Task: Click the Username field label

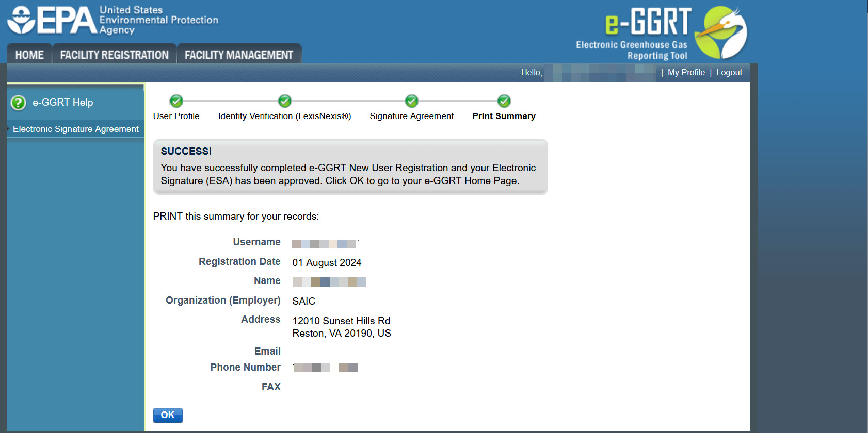Action: point(257,242)
